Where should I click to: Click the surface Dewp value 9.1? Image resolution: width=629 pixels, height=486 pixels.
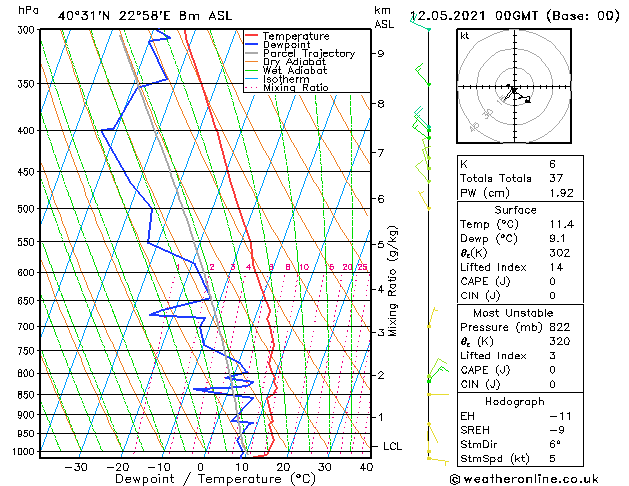pos(557,239)
